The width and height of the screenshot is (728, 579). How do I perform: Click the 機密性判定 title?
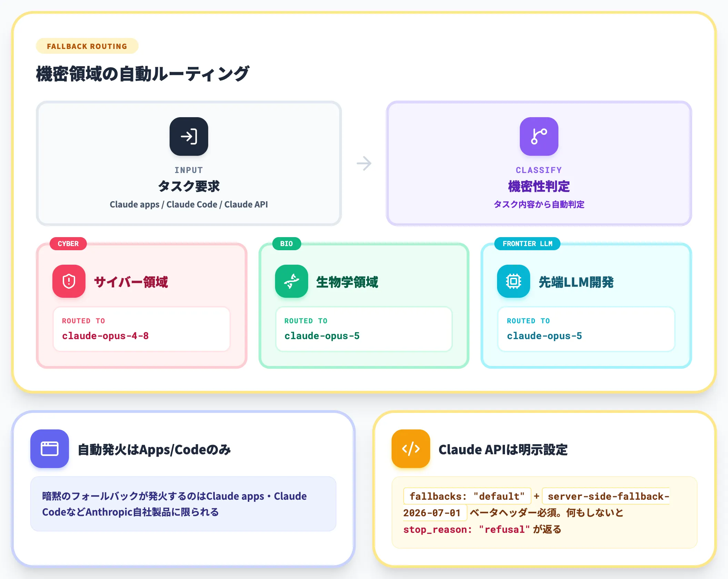pyautogui.click(x=539, y=186)
